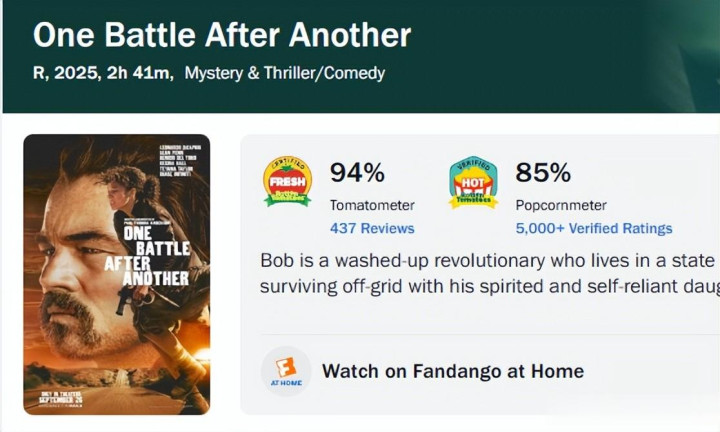Screen dimensions: 720x432
Task: Select the 94% Tomatometer score
Action: click(357, 173)
